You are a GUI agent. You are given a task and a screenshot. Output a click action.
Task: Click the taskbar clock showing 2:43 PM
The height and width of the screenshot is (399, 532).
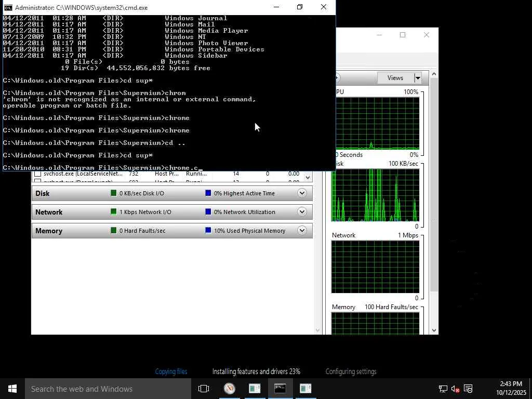coord(511,388)
